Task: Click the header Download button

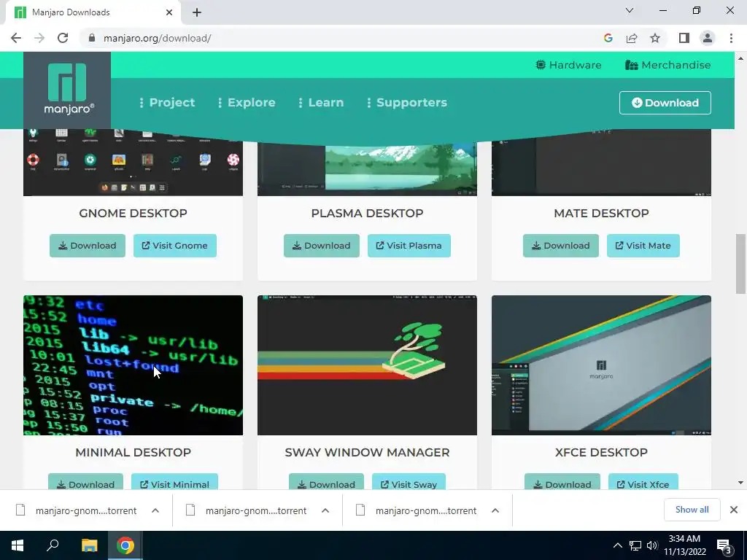Action: click(x=665, y=103)
